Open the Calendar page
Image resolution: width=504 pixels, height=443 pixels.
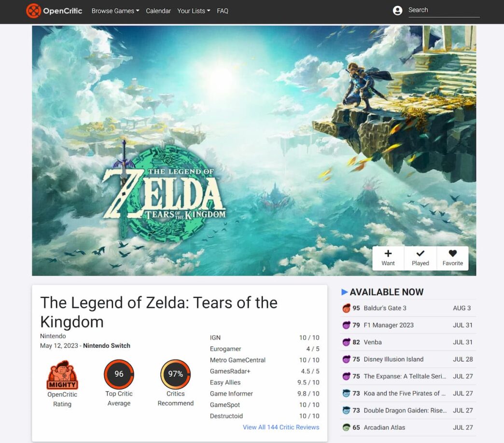[x=158, y=11]
